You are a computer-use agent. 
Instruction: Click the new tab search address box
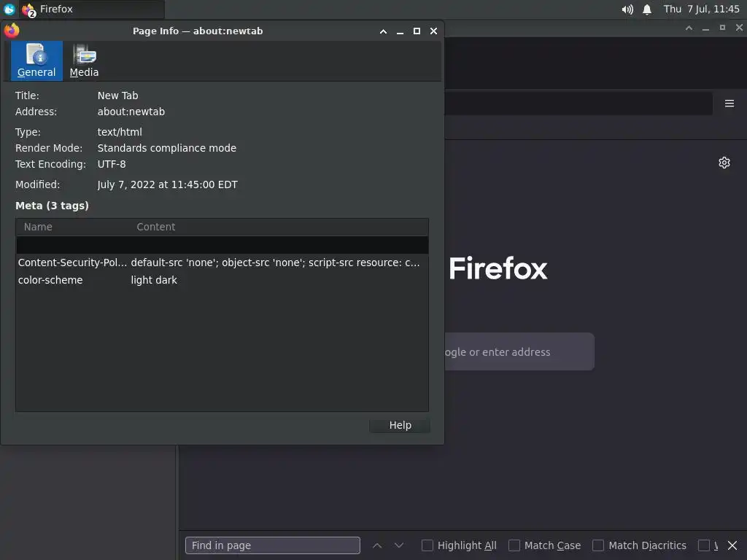(x=519, y=351)
